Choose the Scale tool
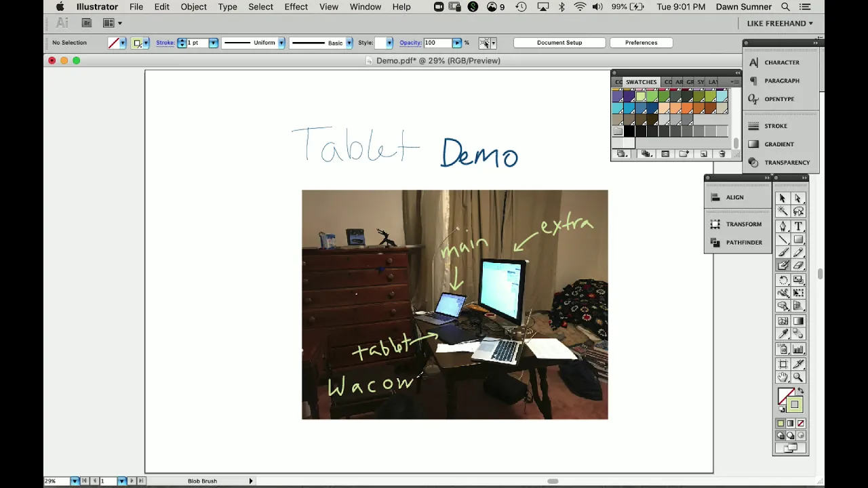Viewport: 868px width, 488px height. coord(798,280)
